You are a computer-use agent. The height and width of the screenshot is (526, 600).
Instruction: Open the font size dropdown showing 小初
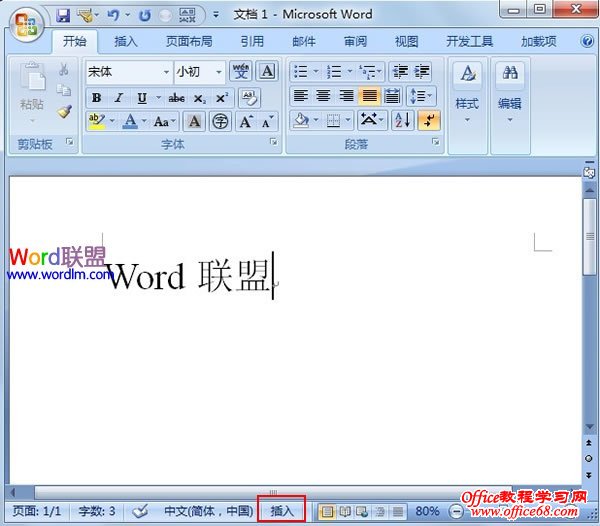[x=219, y=72]
